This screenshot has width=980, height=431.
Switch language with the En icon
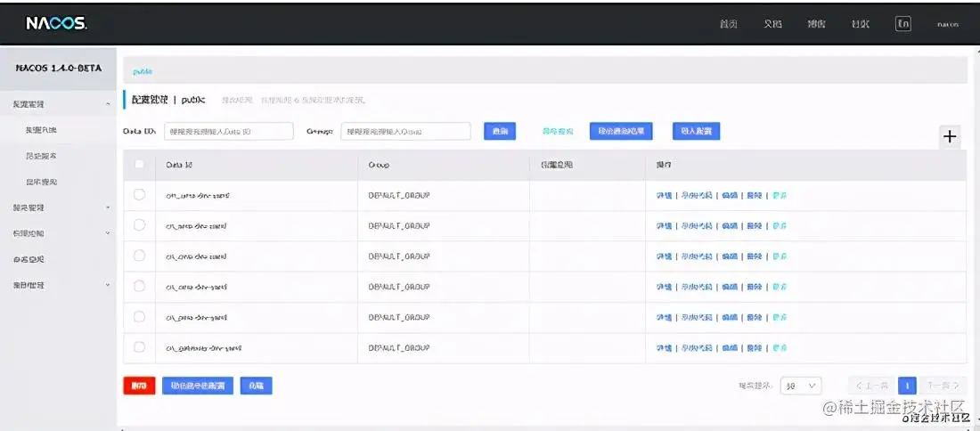tap(903, 24)
